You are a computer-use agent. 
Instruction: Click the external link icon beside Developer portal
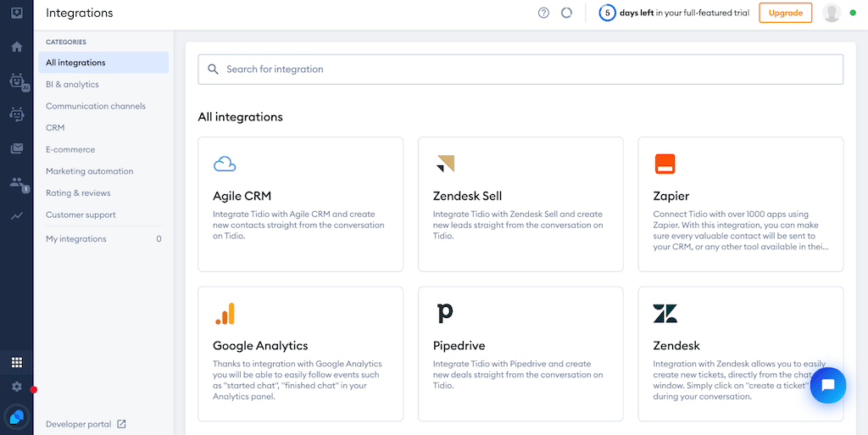pos(122,424)
